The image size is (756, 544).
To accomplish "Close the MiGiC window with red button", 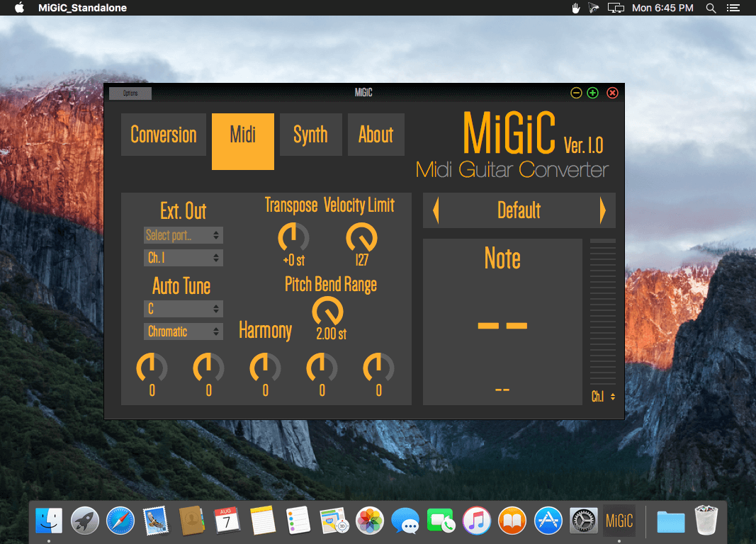I will (612, 93).
